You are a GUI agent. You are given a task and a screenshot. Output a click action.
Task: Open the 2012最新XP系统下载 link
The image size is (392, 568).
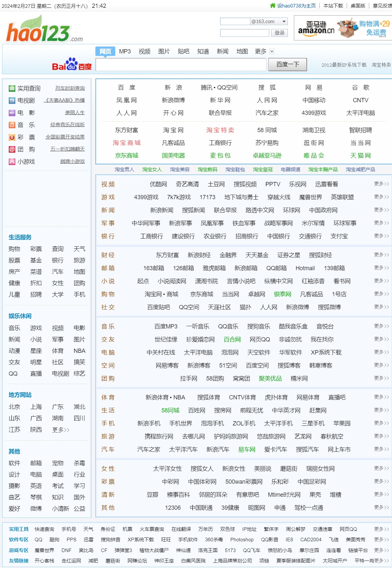click(344, 65)
